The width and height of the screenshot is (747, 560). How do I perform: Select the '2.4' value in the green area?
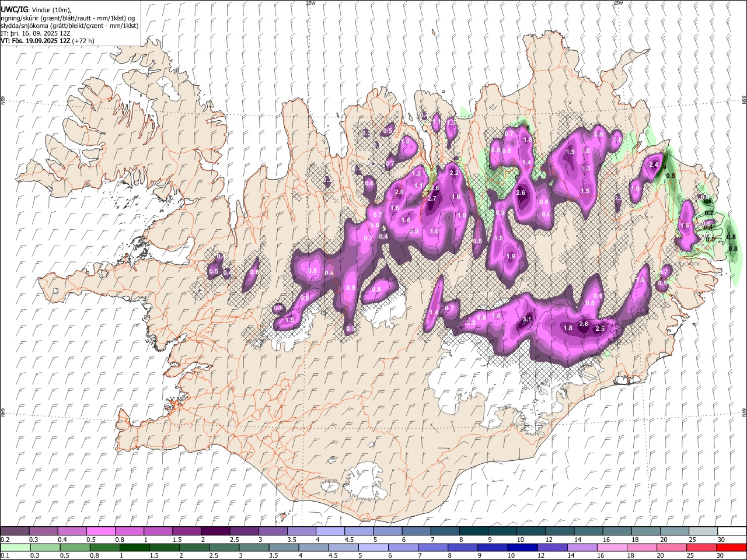click(654, 165)
